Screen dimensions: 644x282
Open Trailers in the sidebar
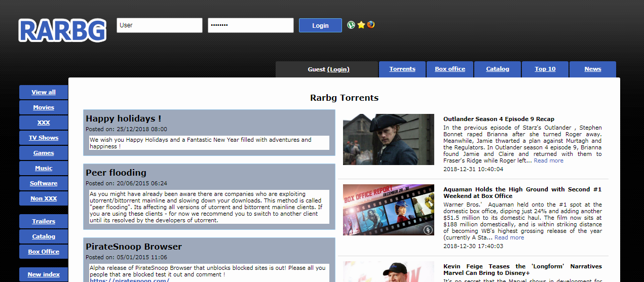(x=44, y=221)
